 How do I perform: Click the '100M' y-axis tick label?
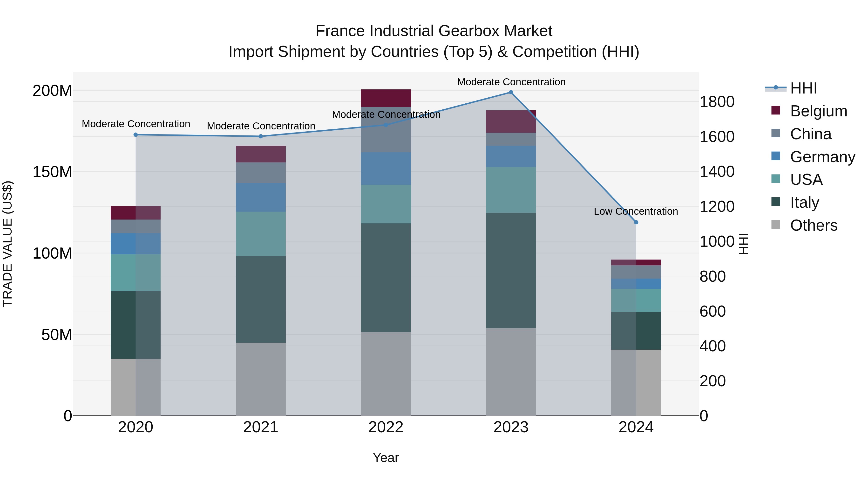(x=52, y=253)
